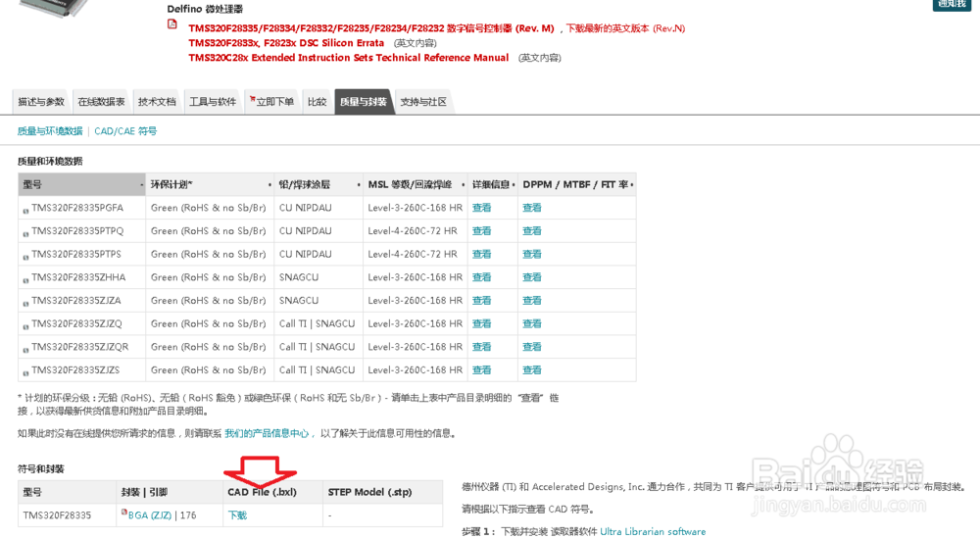980x538 pixels.
Task: Jump to the CAD/CAE 符号 section link
Action: [x=125, y=131]
